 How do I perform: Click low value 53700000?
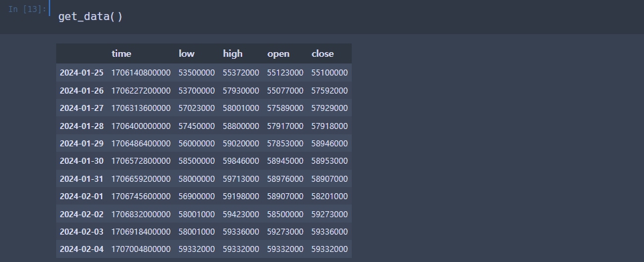point(197,91)
